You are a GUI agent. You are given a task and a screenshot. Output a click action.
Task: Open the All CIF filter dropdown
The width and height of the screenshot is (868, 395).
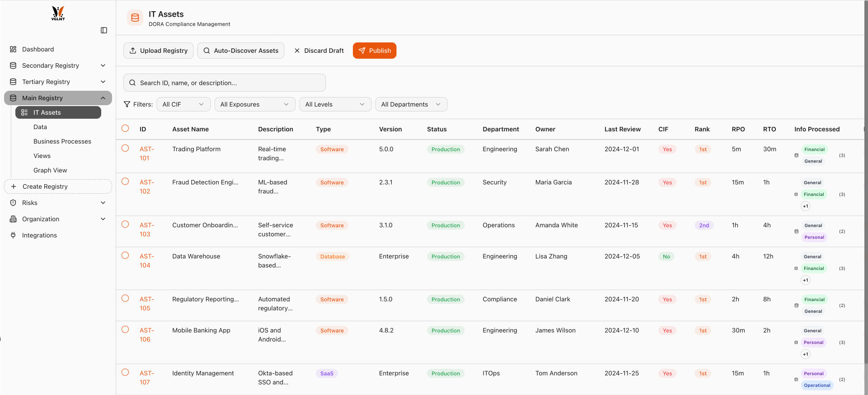(183, 104)
